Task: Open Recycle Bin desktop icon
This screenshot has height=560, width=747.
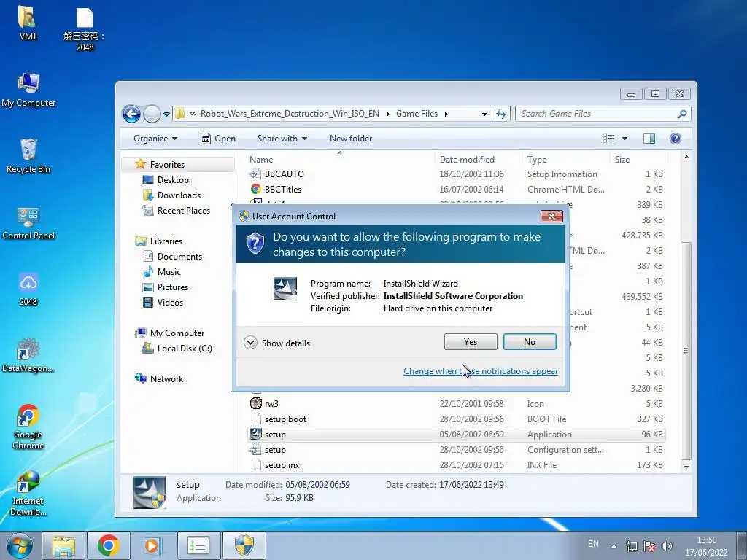Action: click(x=28, y=156)
